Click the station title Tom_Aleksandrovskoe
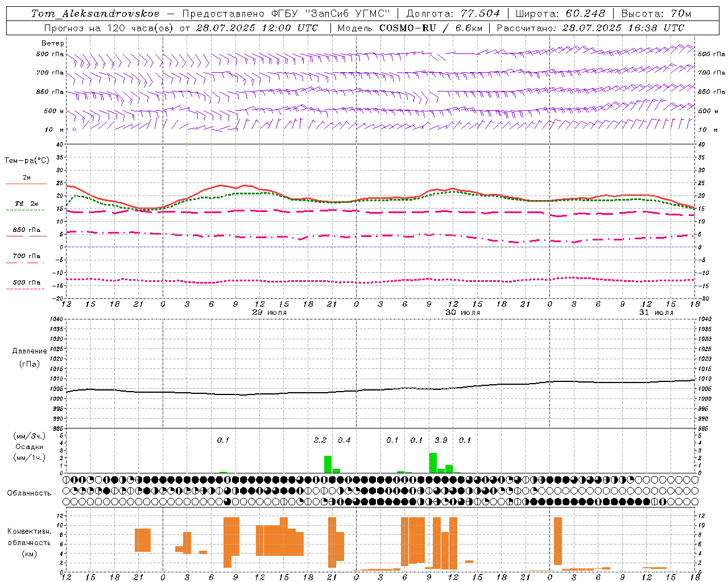 coord(96,14)
